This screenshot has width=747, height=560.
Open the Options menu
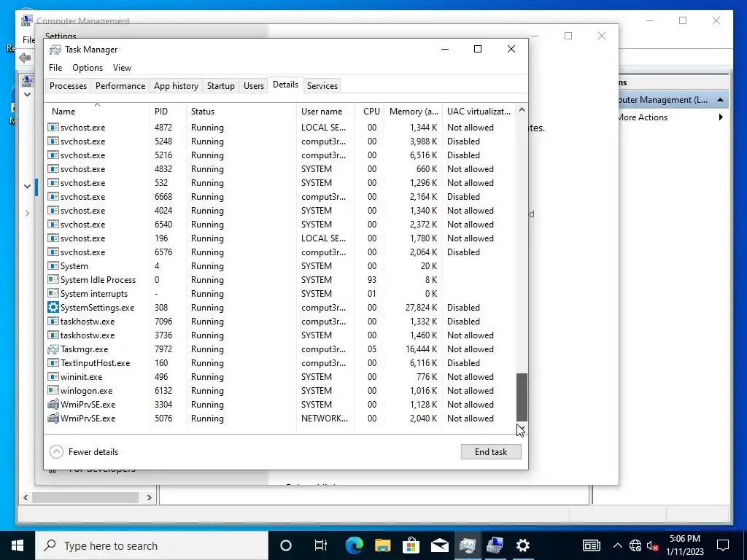(88, 68)
